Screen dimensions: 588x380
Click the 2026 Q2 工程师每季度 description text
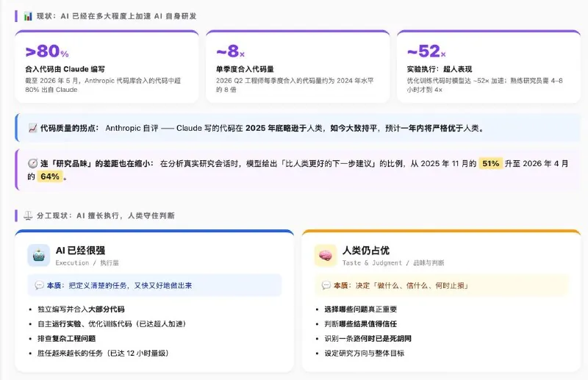295,85
